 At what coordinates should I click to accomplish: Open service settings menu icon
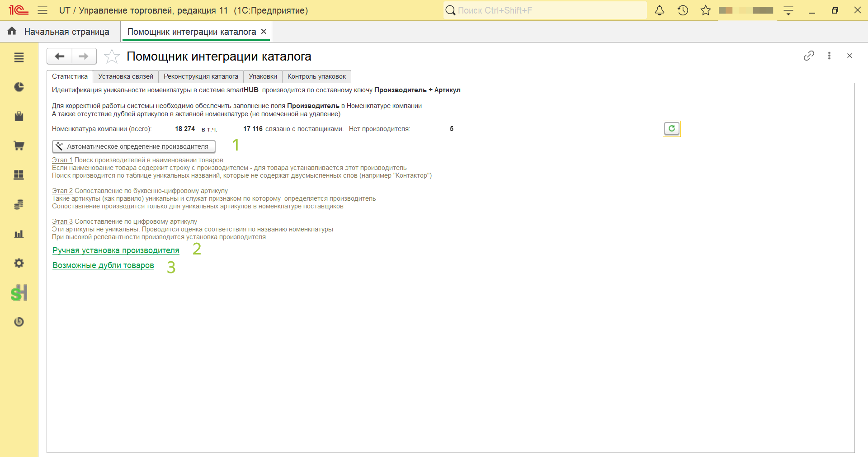tap(788, 10)
